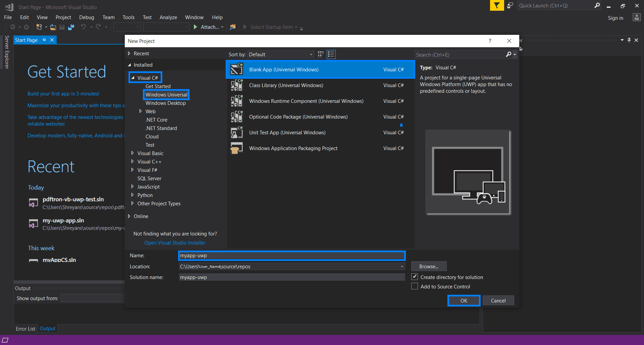Click the Browse... button
Image resolution: width=644 pixels, height=345 pixels.
point(429,266)
